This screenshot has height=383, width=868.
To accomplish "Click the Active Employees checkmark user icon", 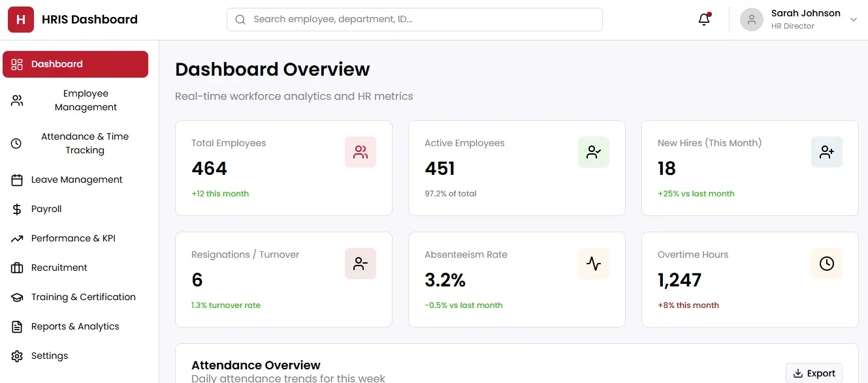I will pos(594,152).
